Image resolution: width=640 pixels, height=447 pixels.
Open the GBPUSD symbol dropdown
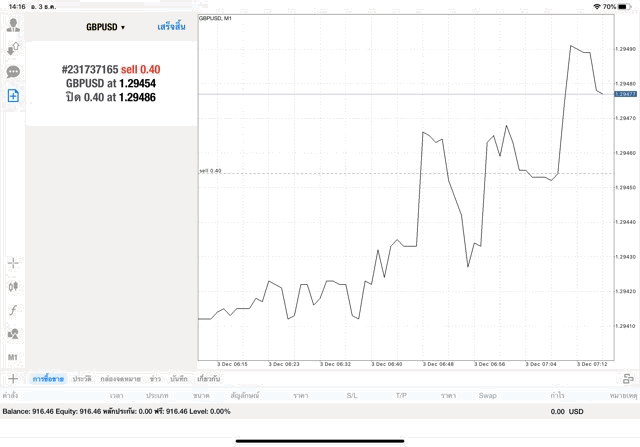click(105, 27)
